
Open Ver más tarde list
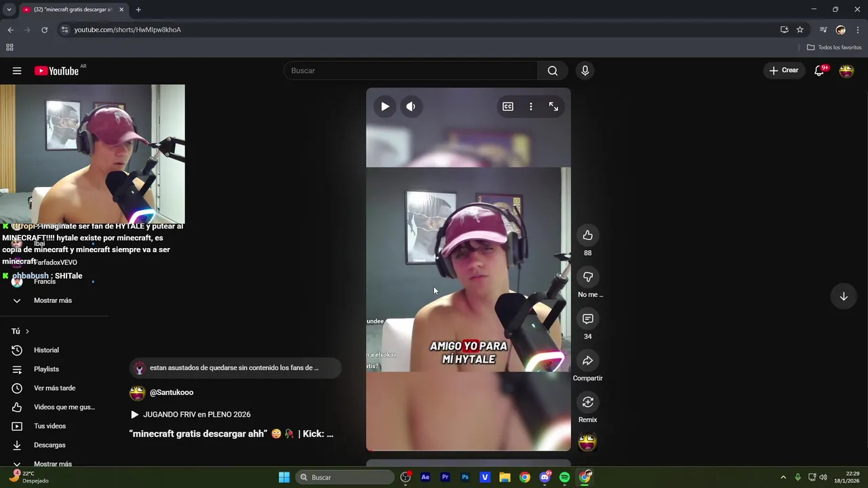[54, 388]
